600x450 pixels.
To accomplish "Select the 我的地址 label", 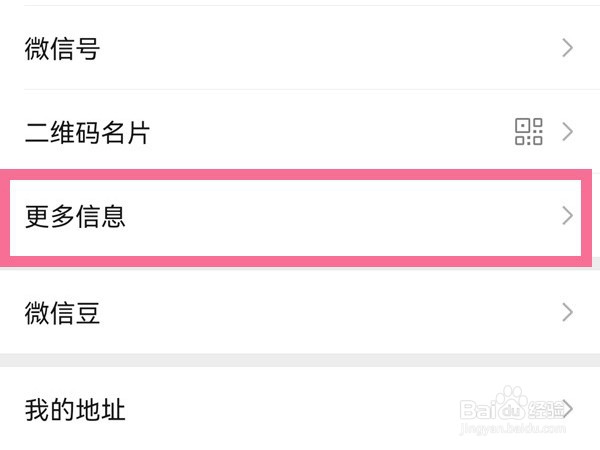I will (x=75, y=409).
